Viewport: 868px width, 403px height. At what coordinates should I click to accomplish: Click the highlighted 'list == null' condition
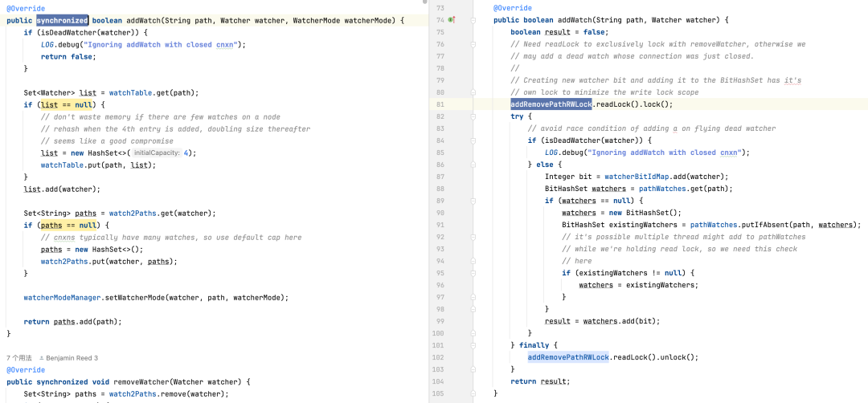pyautogui.click(x=67, y=104)
